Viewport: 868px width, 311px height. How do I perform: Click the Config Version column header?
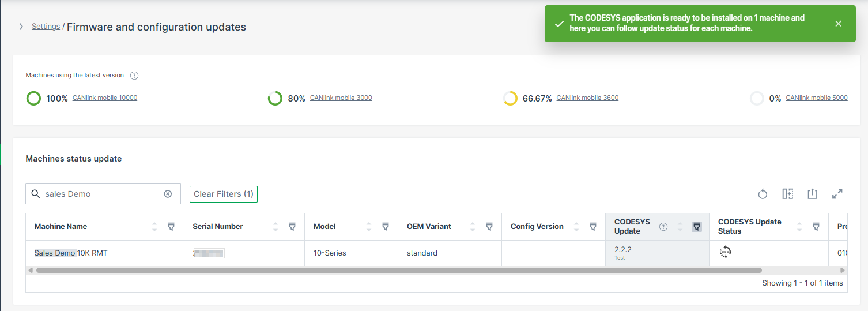click(554, 227)
